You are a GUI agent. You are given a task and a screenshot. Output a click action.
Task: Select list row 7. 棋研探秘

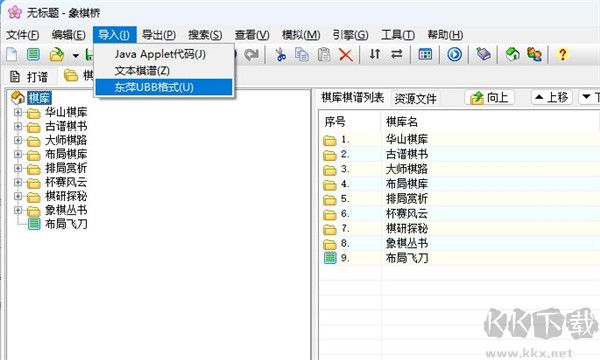459,228
